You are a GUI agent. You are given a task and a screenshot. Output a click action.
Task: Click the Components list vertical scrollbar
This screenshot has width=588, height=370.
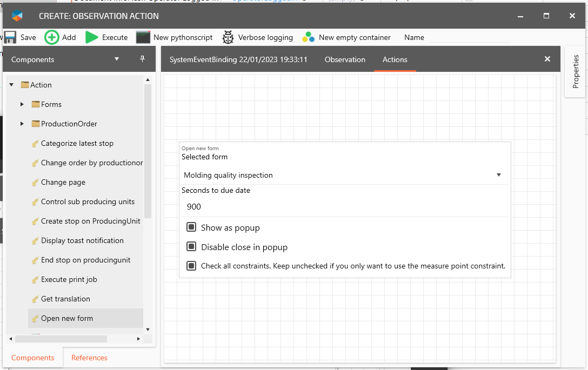tap(148, 162)
